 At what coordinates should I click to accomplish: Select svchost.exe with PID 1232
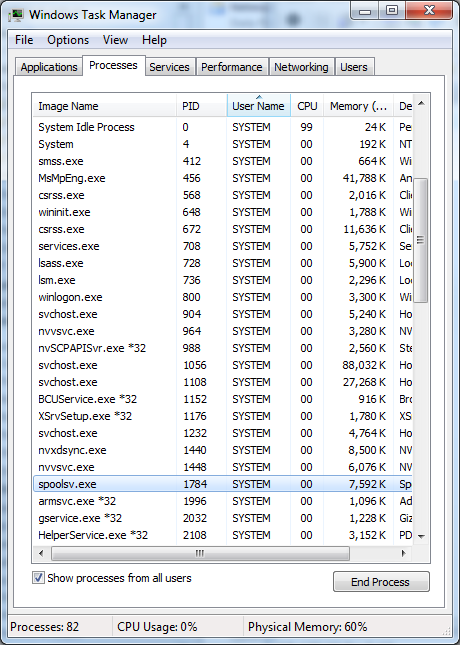tap(223, 433)
